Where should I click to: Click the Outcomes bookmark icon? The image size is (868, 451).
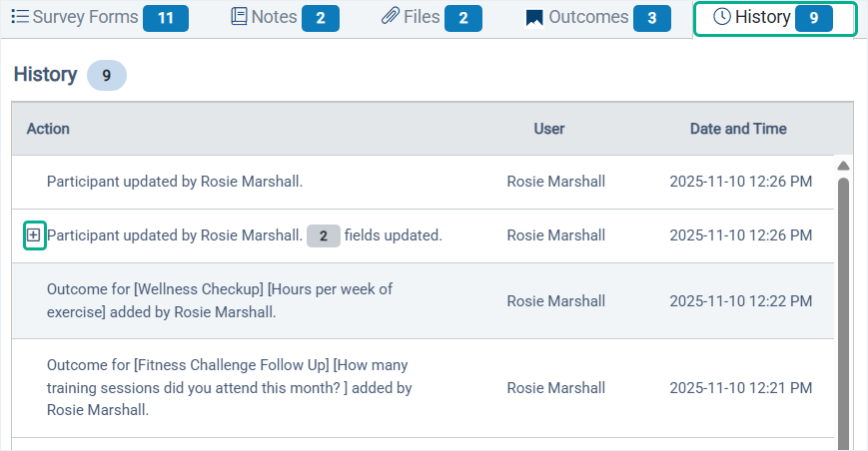[x=534, y=18]
